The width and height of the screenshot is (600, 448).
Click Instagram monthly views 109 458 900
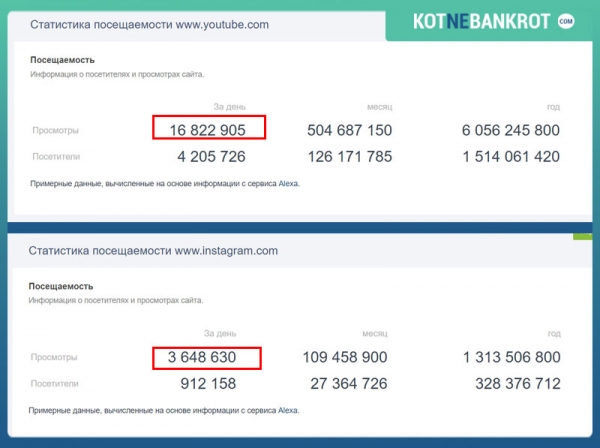pyautogui.click(x=345, y=357)
